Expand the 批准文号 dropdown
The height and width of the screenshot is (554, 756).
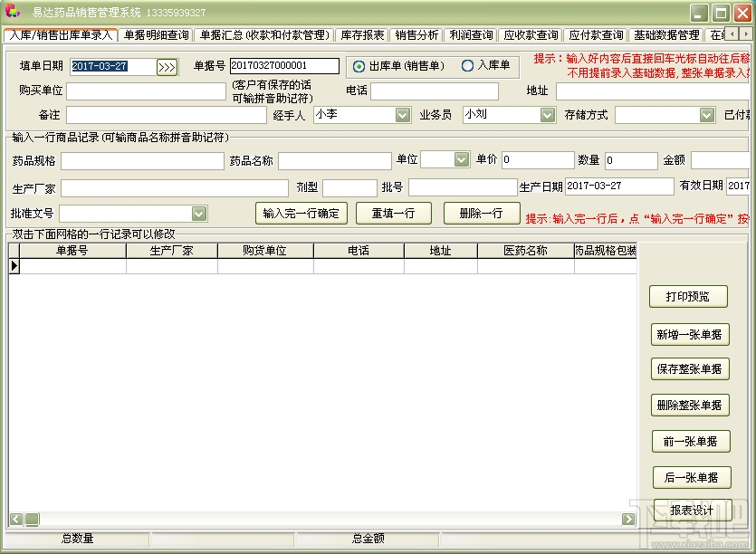(198, 213)
